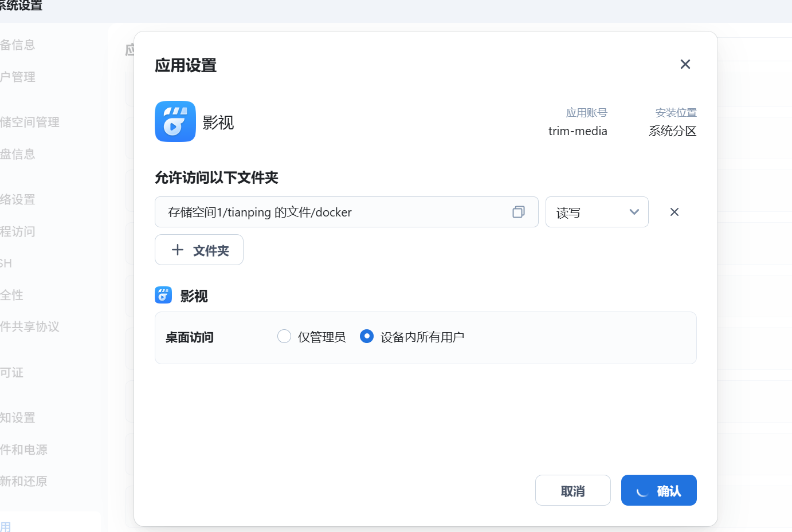Confirm settings with the 确认 button
The width and height of the screenshot is (792, 532).
click(658, 490)
